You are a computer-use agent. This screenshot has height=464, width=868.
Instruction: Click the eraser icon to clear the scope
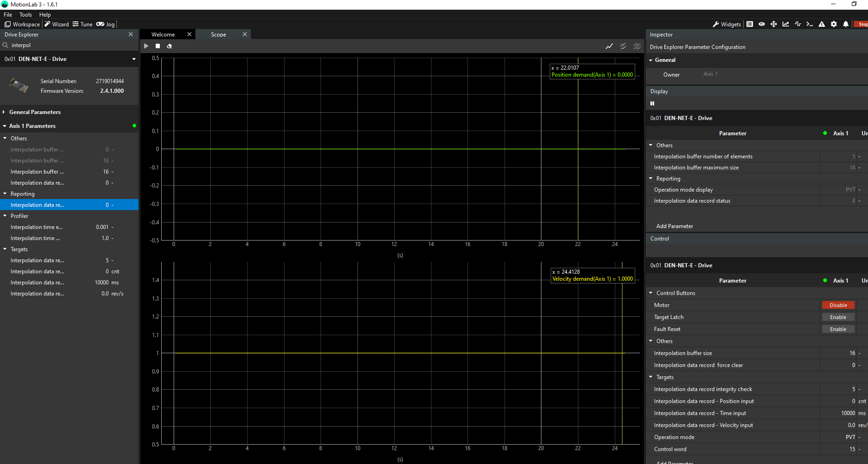tap(170, 46)
